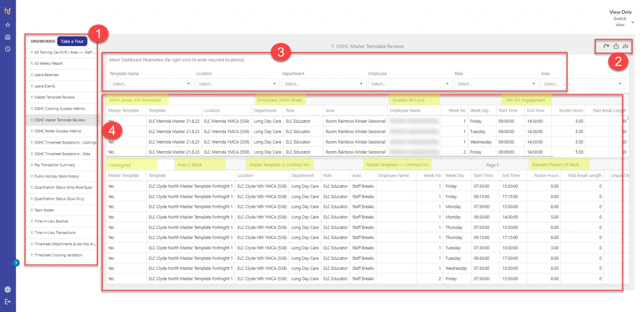The height and width of the screenshot is (312, 644).
Task: Switch to the Exceeds 8hrs p/d tab
Action: (408, 100)
